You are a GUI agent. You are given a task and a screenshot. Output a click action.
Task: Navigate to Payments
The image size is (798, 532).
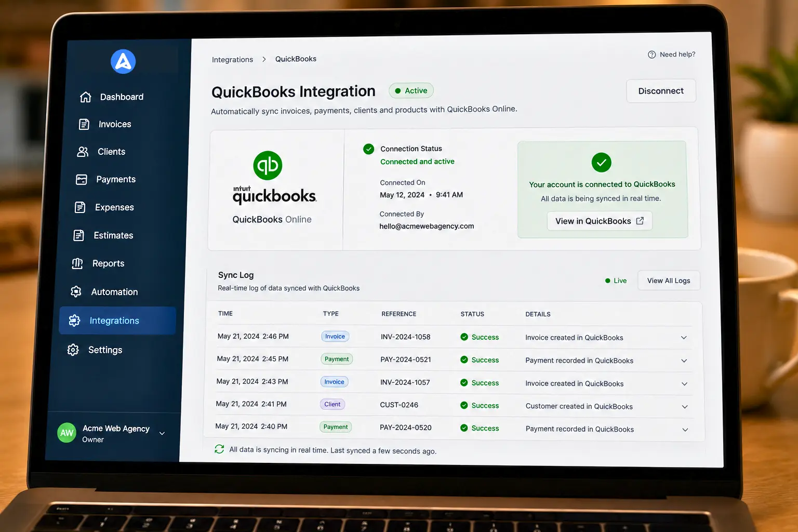pyautogui.click(x=116, y=179)
